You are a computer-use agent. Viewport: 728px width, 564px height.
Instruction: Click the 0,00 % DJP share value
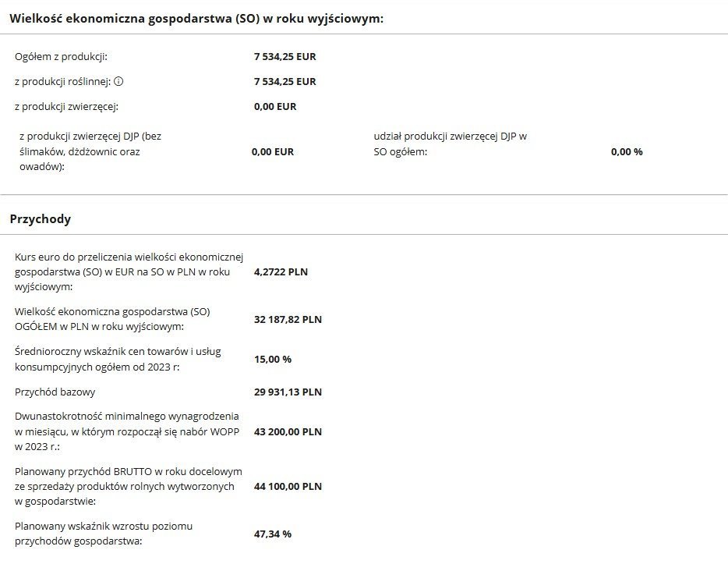627,151
